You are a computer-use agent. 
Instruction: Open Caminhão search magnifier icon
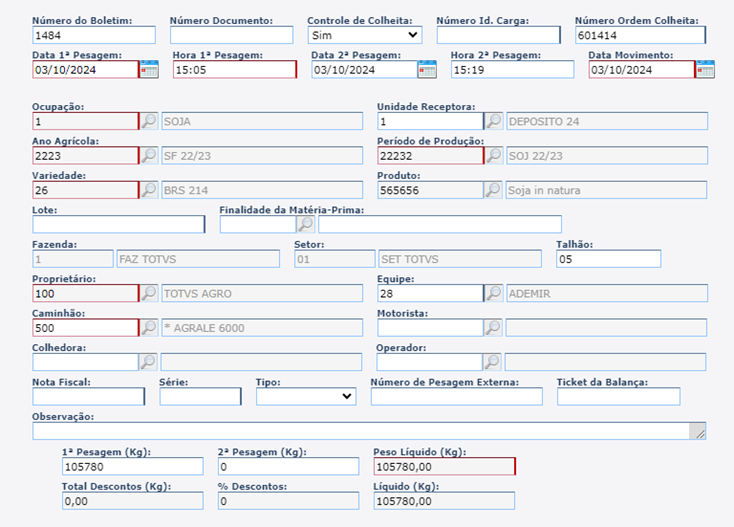(149, 327)
